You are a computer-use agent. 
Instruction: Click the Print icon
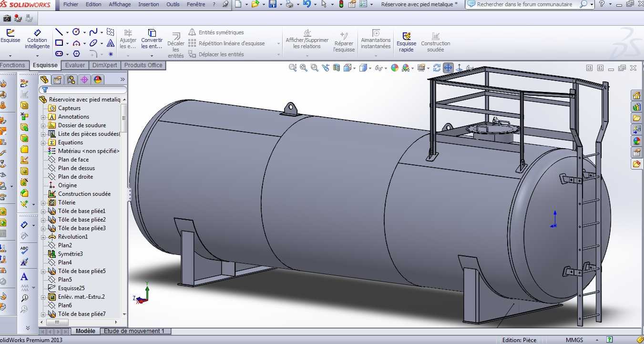(x=289, y=4)
